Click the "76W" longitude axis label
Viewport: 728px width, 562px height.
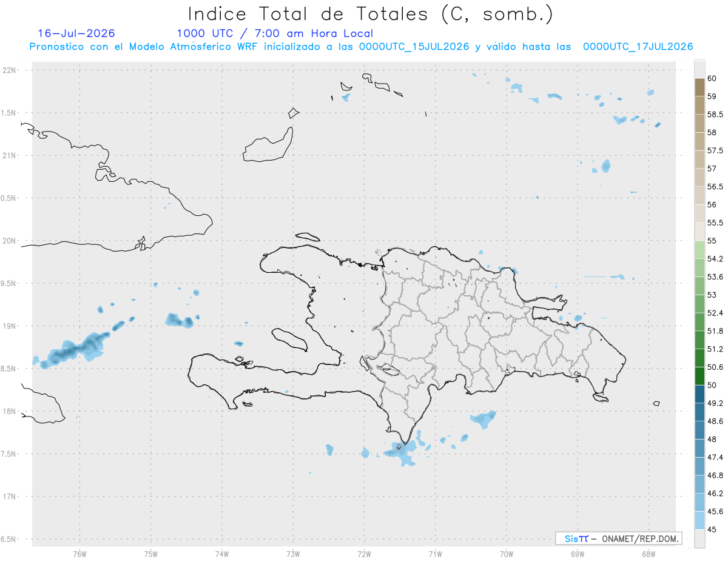point(79,554)
